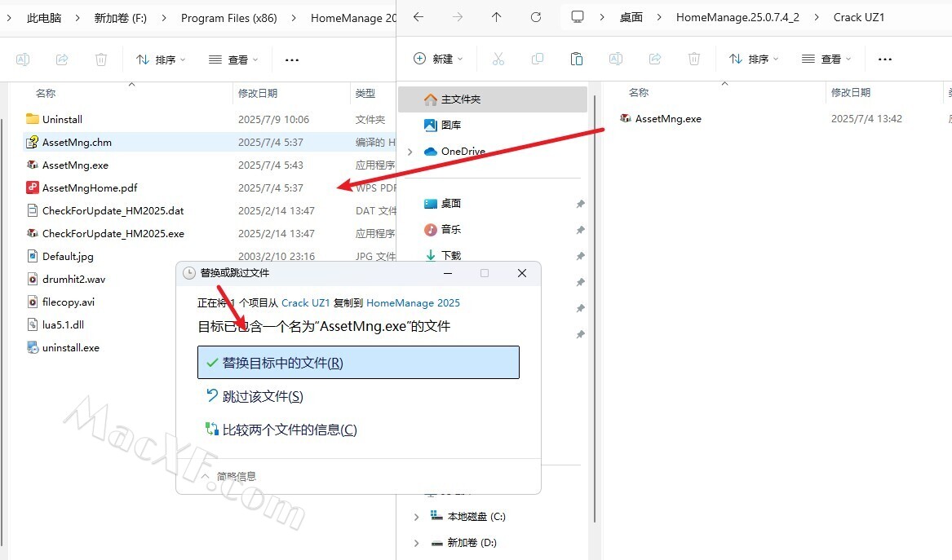Select 新加卷 (D:) in the navigation pane
Image resolution: width=952 pixels, height=560 pixels.
[x=472, y=542]
